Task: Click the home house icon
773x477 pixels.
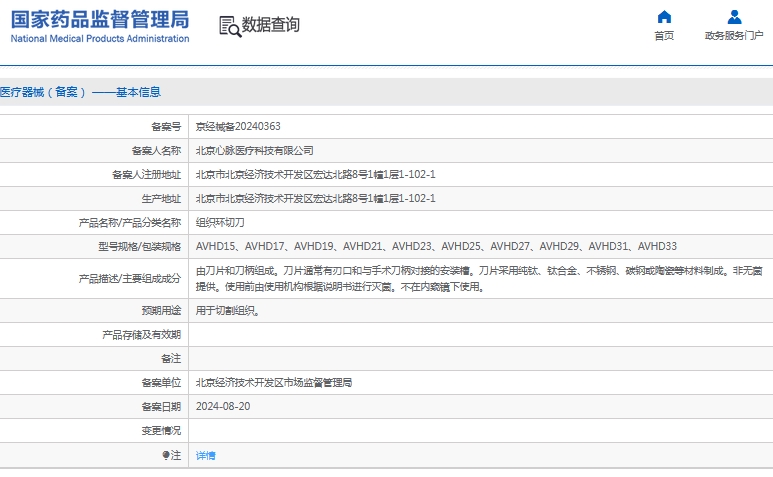Action: [664, 17]
